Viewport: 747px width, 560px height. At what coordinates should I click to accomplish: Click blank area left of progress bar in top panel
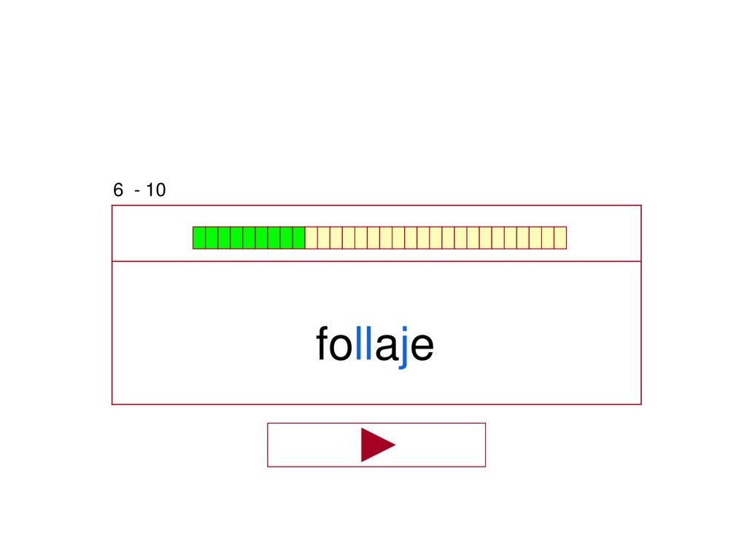(152, 233)
